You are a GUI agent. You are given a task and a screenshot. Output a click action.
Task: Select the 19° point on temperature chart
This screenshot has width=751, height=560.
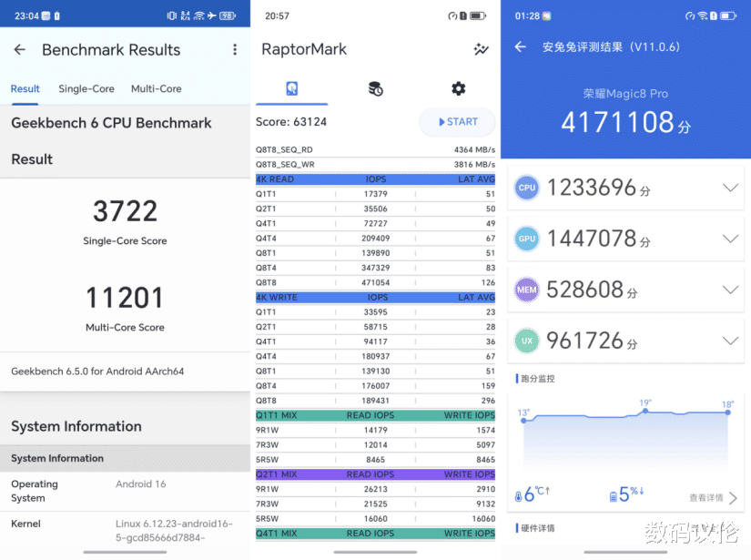pyautogui.click(x=645, y=411)
